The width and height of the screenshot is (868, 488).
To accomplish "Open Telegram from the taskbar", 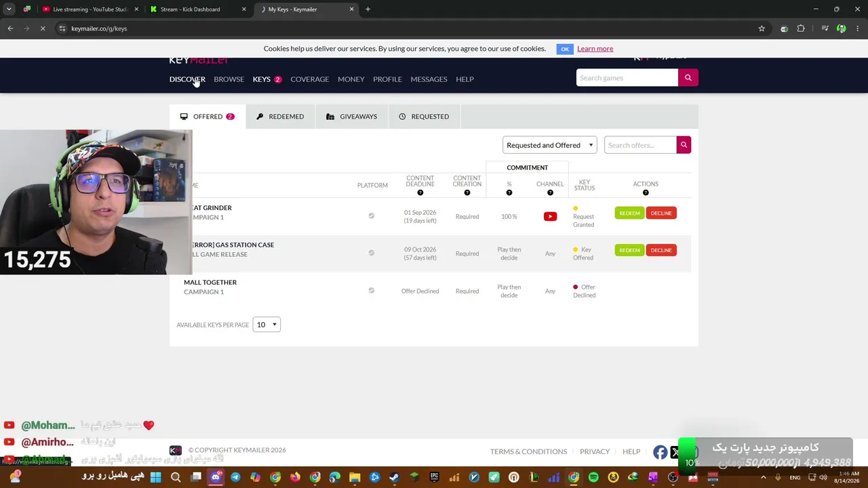I will (235, 477).
